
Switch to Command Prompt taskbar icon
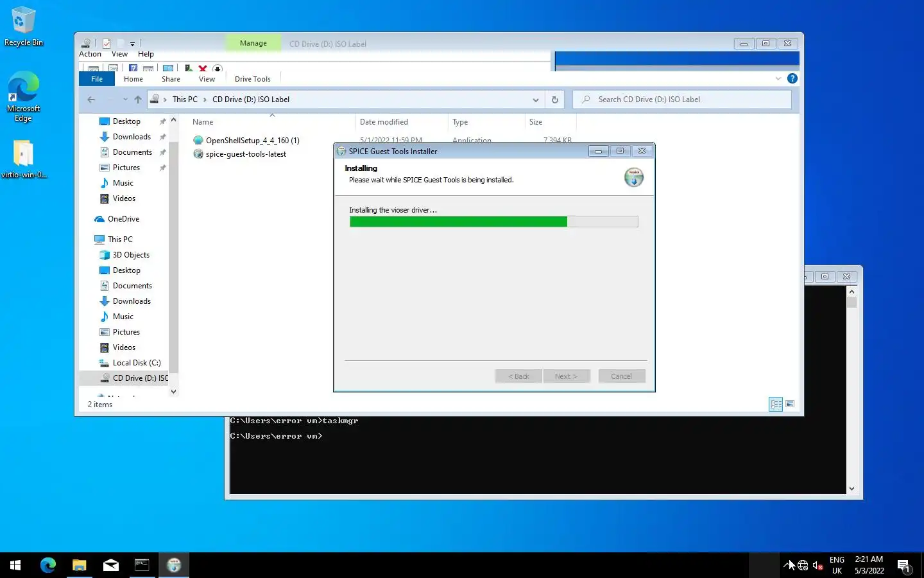142,565
